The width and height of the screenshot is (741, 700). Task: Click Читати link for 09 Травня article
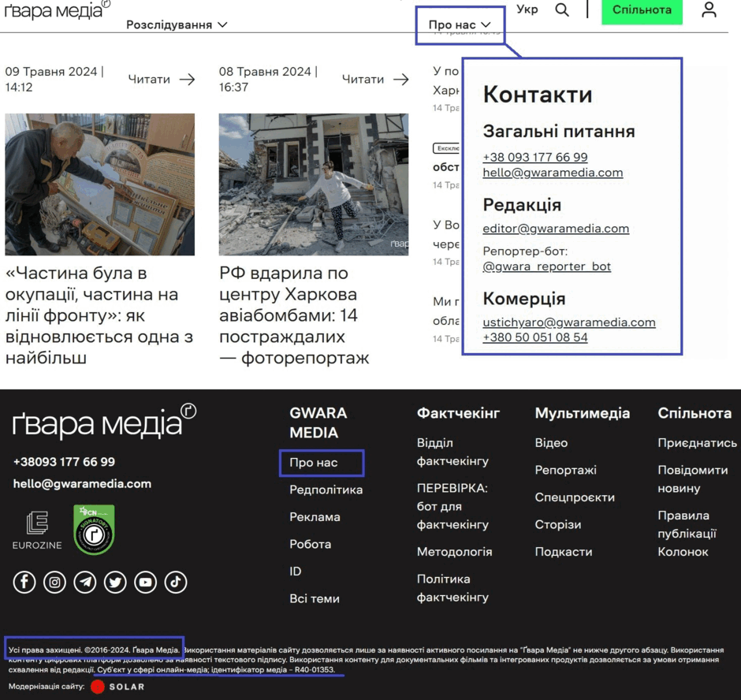tap(149, 79)
